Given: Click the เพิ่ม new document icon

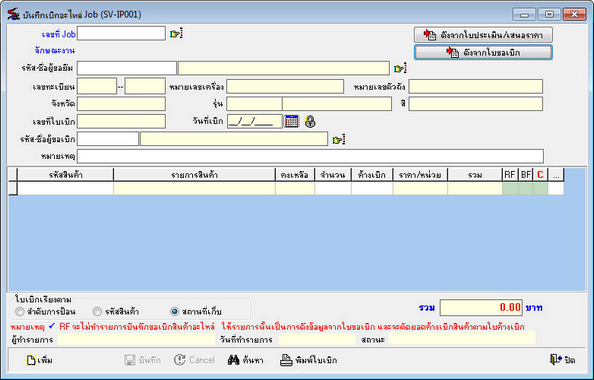Looking at the screenshot, I should coord(31,360).
